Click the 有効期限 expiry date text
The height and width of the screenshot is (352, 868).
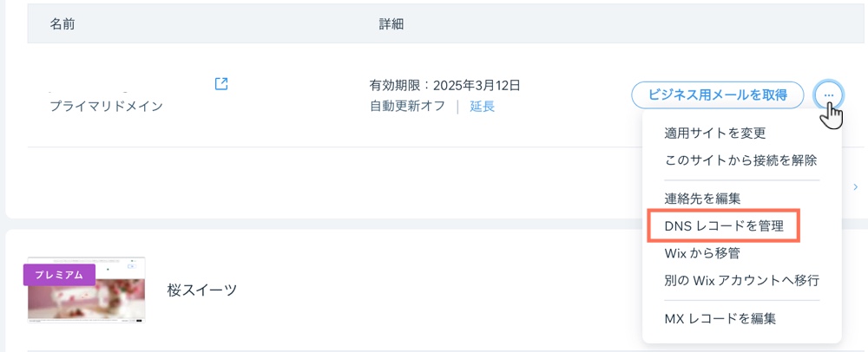pyautogui.click(x=444, y=85)
